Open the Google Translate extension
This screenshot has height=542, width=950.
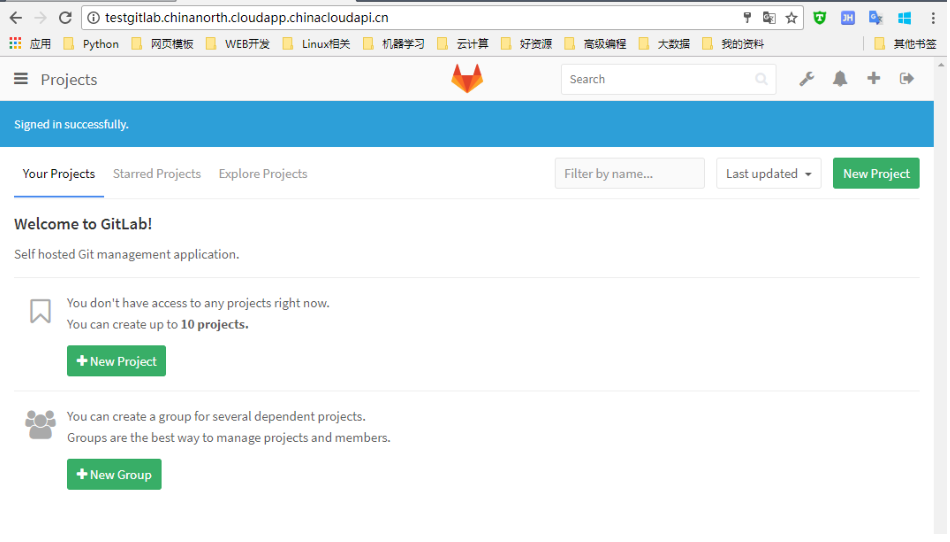point(875,18)
